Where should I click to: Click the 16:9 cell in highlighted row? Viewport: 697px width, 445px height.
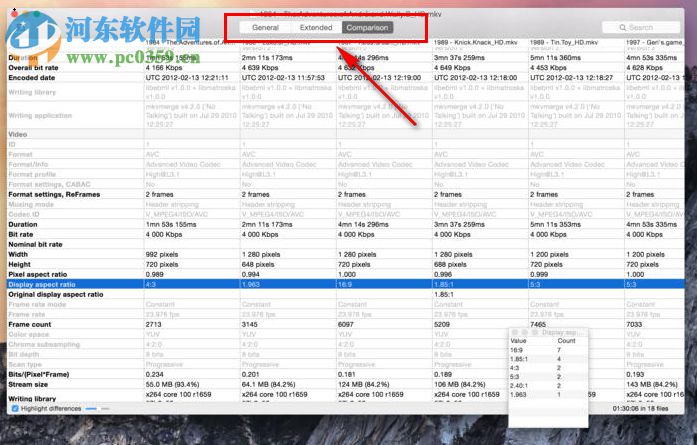(x=344, y=284)
